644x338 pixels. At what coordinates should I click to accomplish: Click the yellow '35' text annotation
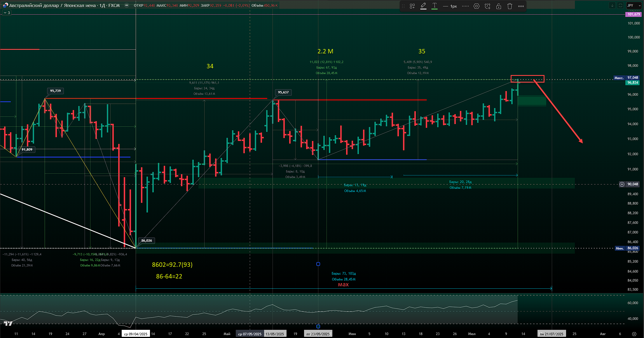[422, 51]
